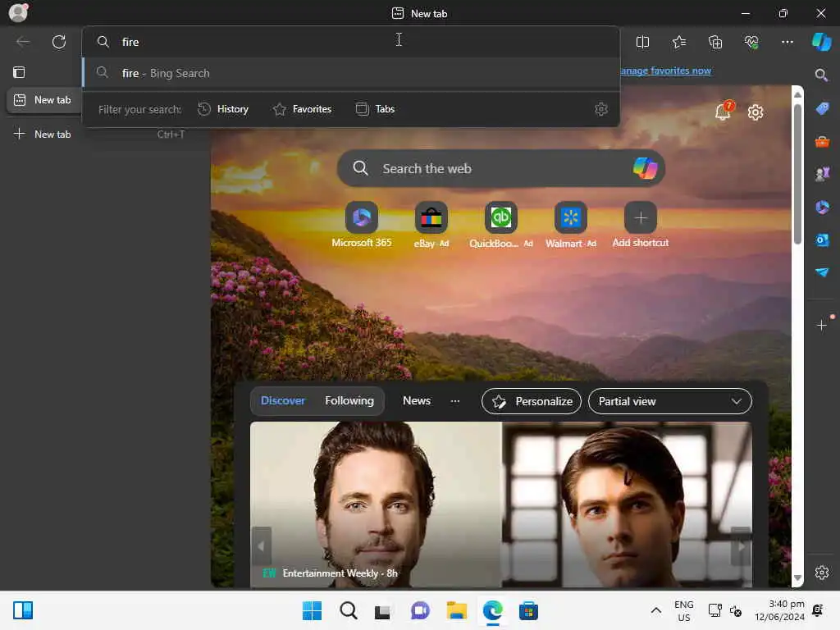Click scrollbar down arrow

pyautogui.click(x=797, y=577)
